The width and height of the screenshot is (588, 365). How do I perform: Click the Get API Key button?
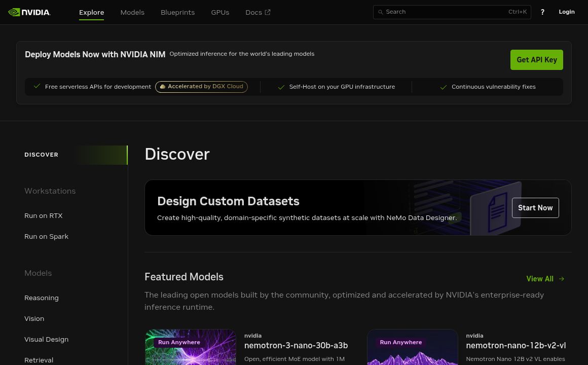(537, 60)
